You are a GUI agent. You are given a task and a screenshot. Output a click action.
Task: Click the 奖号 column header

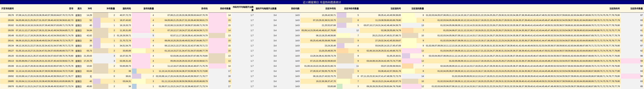coord(71,9)
